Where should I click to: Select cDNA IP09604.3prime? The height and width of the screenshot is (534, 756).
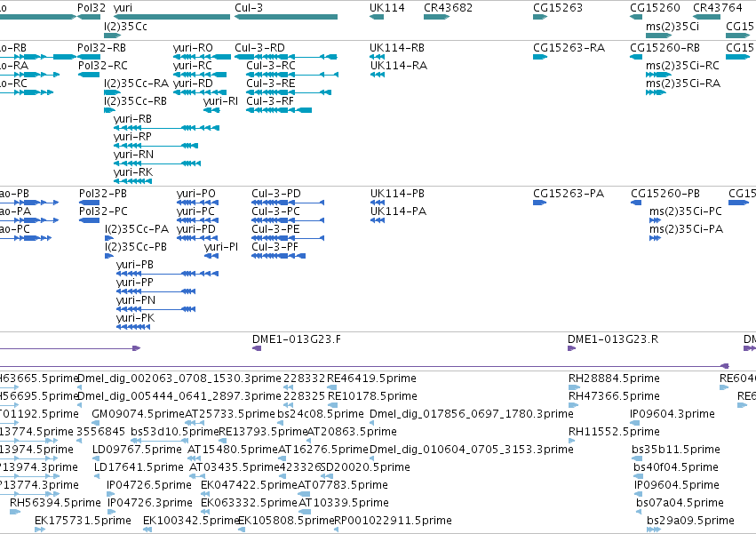633,423
